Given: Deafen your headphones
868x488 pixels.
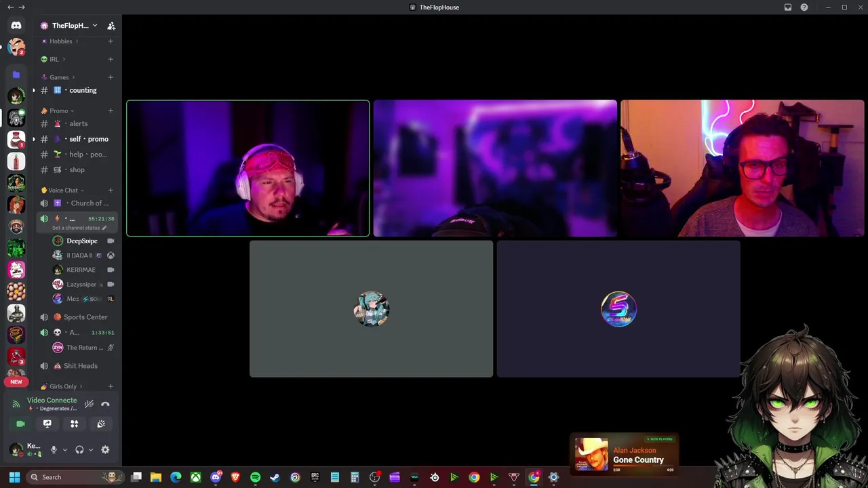Looking at the screenshot, I should click(x=79, y=449).
